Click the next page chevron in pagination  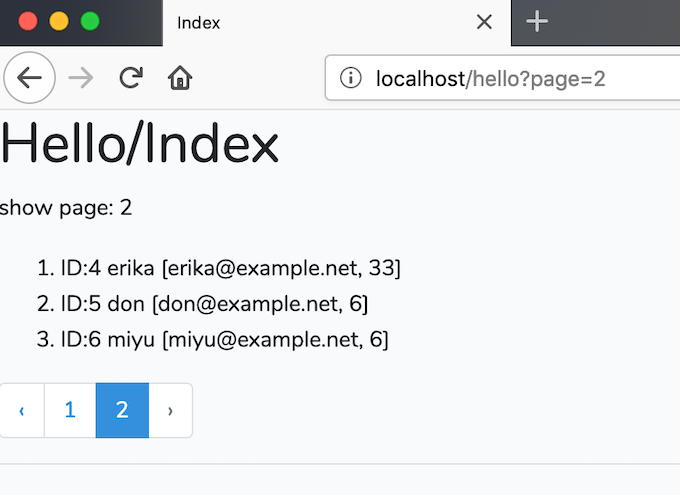[170, 410]
